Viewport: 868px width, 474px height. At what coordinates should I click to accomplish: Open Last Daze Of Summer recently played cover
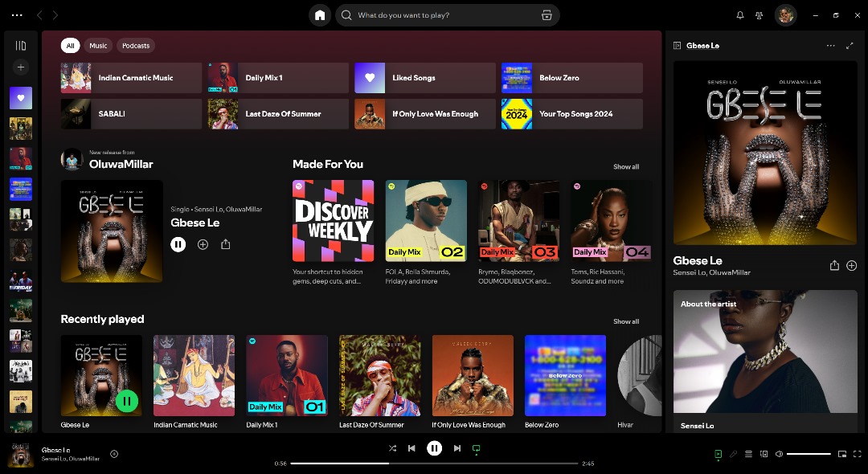(x=379, y=375)
